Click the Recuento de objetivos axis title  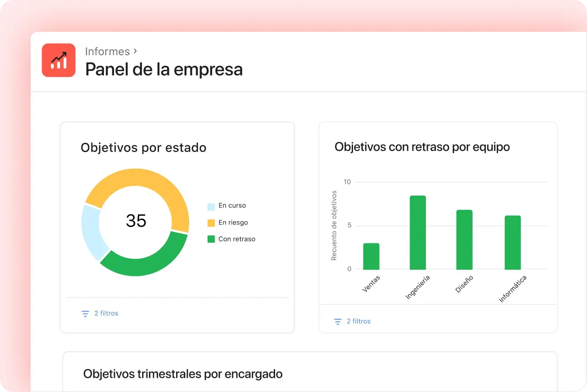click(334, 226)
